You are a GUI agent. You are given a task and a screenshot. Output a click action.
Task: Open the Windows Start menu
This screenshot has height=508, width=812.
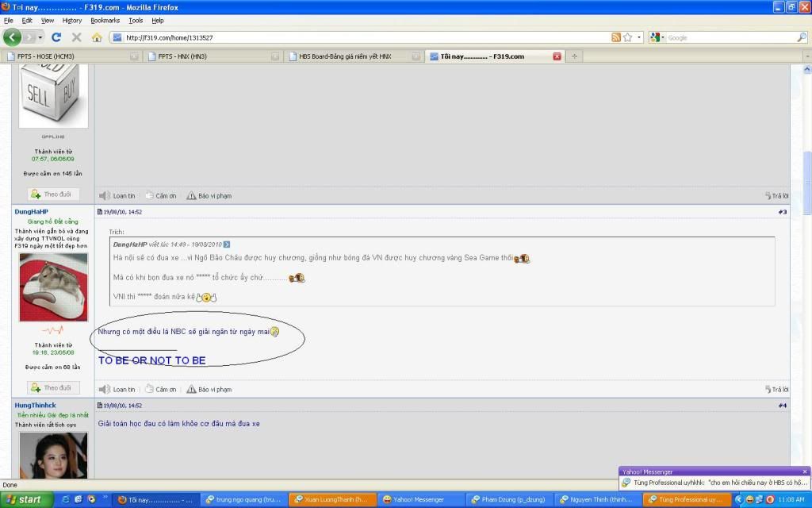(25, 499)
